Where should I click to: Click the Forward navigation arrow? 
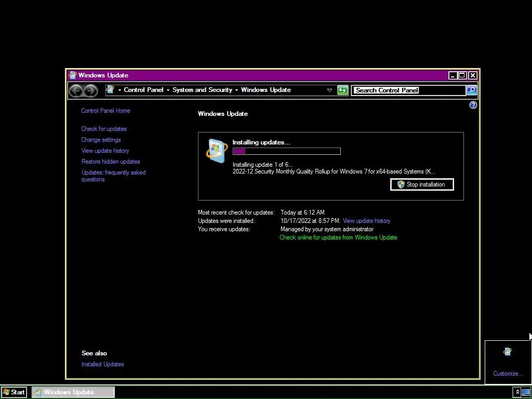click(x=90, y=90)
